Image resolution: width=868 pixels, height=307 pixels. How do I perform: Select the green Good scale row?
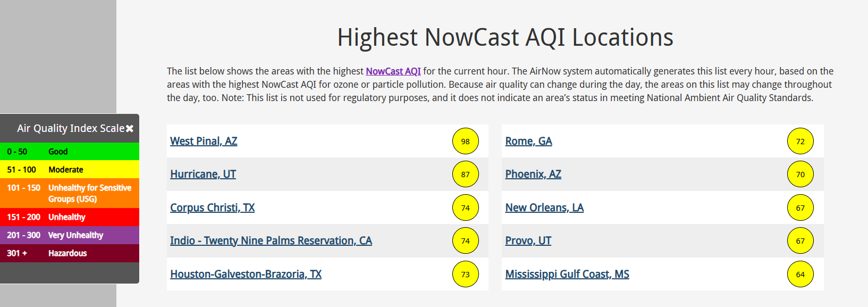70,151
